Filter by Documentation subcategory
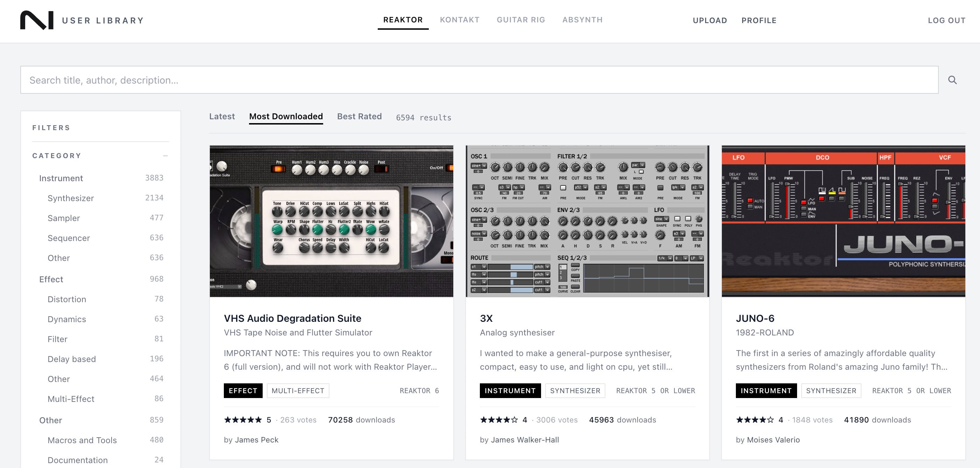Viewport: 980px width, 468px height. 78,460
